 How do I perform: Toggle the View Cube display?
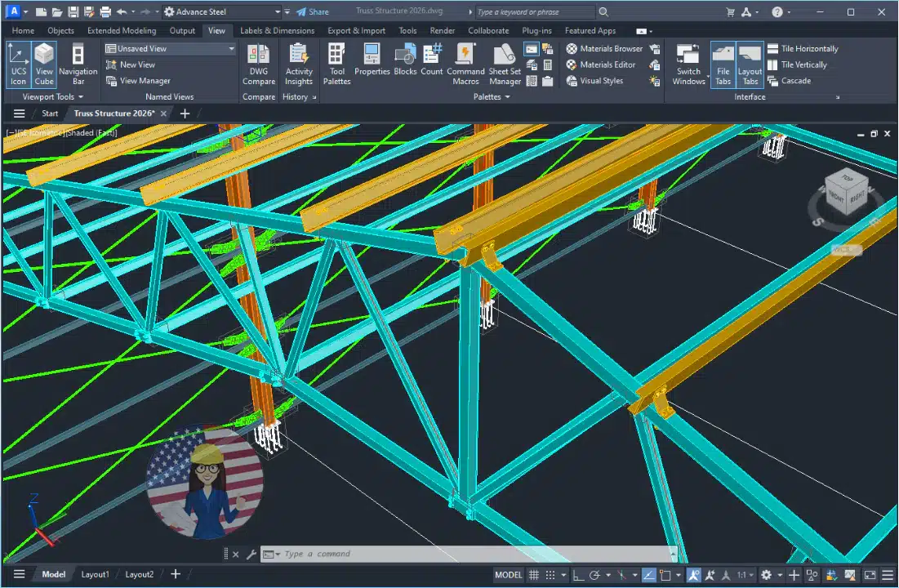[x=44, y=65]
